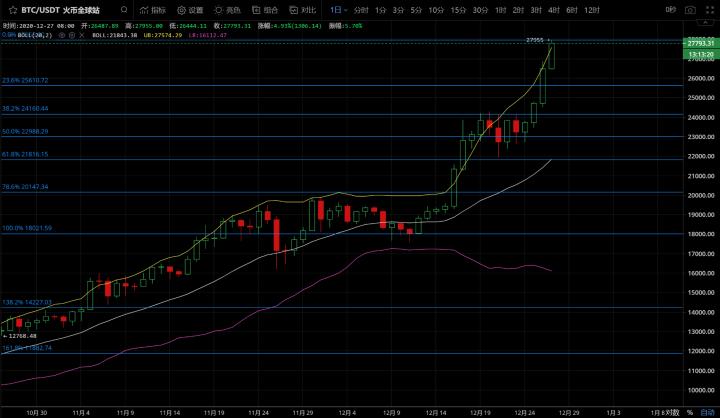
Task: Click the countdown timer 13:13:20 tag
Action: (701, 55)
